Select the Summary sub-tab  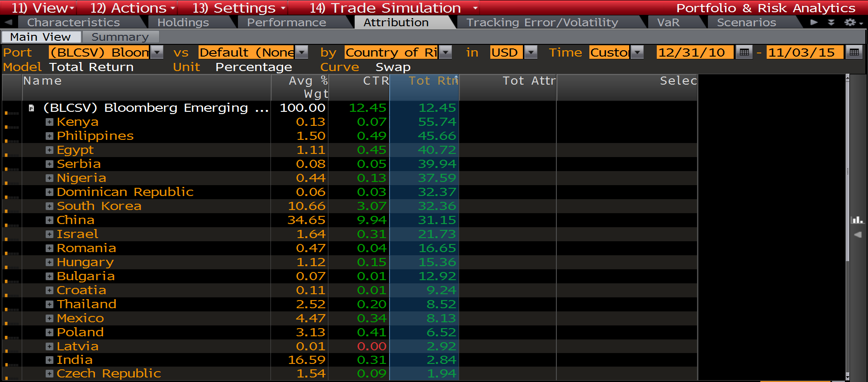(x=120, y=37)
